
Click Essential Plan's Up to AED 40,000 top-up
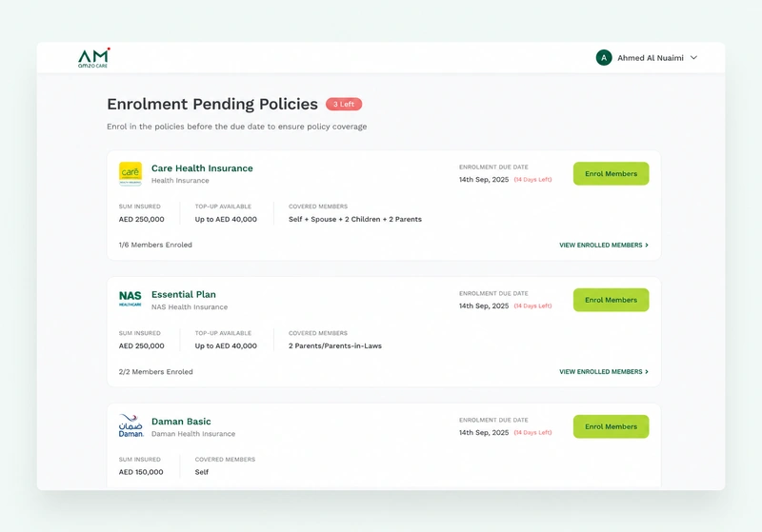click(x=226, y=346)
